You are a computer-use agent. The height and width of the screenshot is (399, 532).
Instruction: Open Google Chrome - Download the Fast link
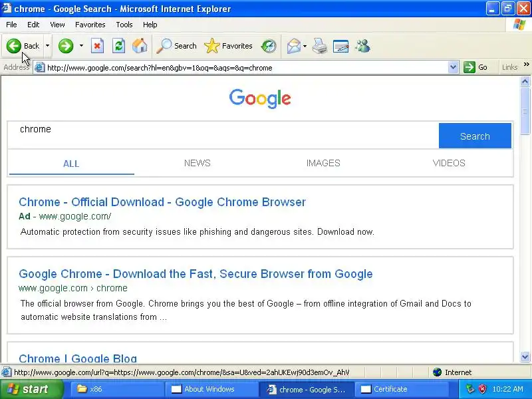coord(196,274)
